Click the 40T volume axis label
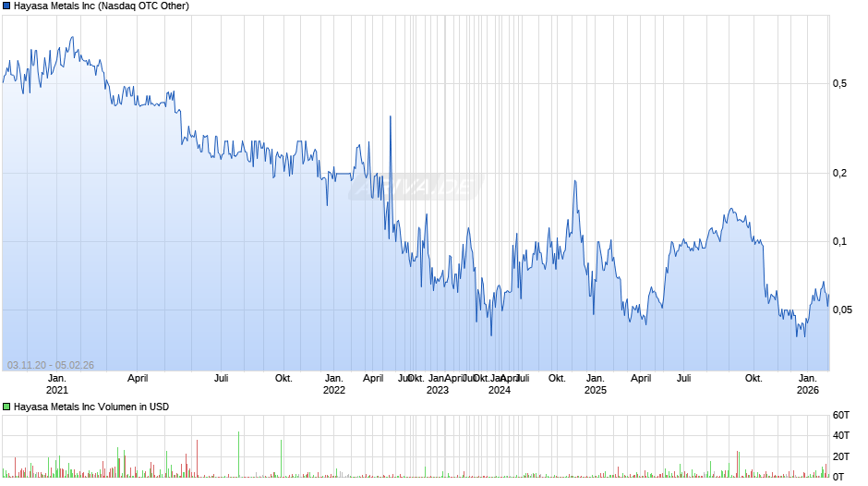Viewport: 868px width, 486px height. (x=841, y=435)
